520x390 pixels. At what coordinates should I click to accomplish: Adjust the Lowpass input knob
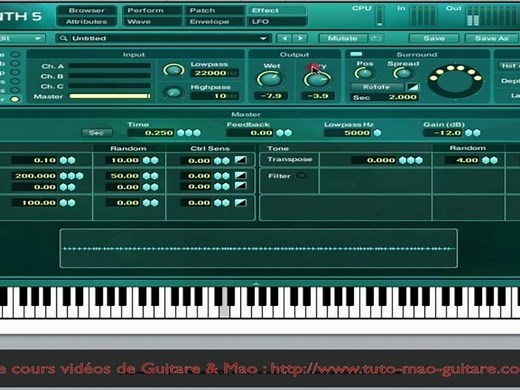173,70
